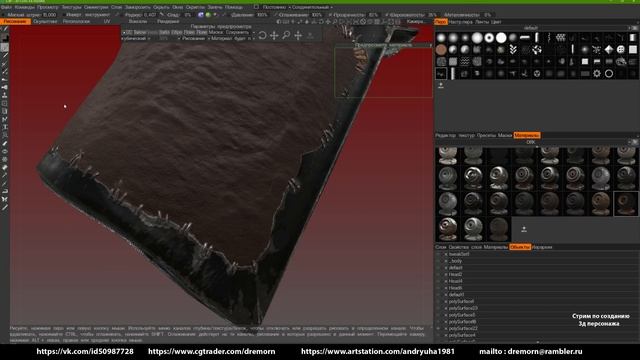Pick the brown circle brush alpha
The image size is (640, 360).
click(x=441, y=50)
